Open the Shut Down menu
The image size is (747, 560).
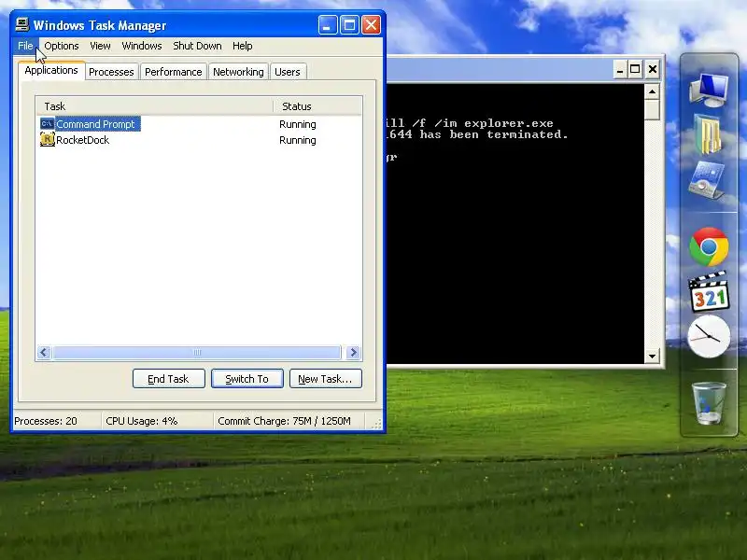tap(197, 46)
